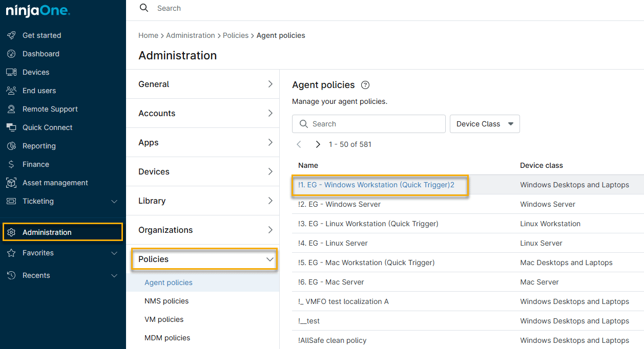
Task: Expand the Favorites sidebar section
Action: tap(114, 253)
